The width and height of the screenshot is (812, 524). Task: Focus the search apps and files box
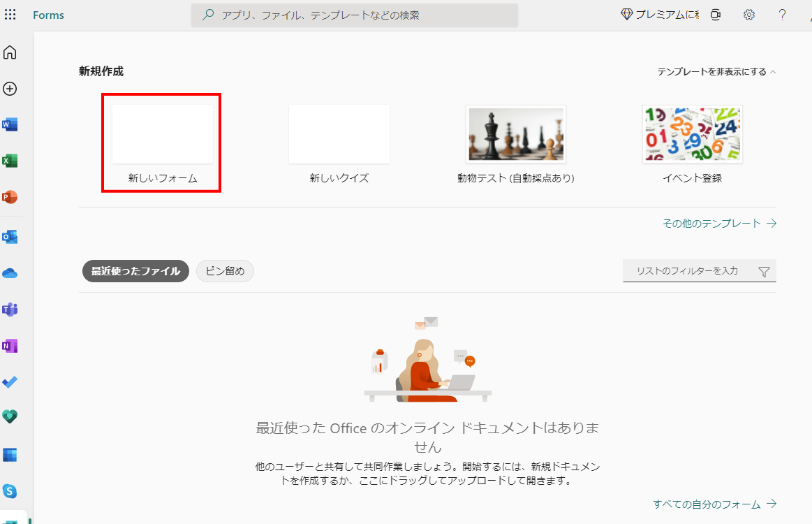(x=355, y=15)
